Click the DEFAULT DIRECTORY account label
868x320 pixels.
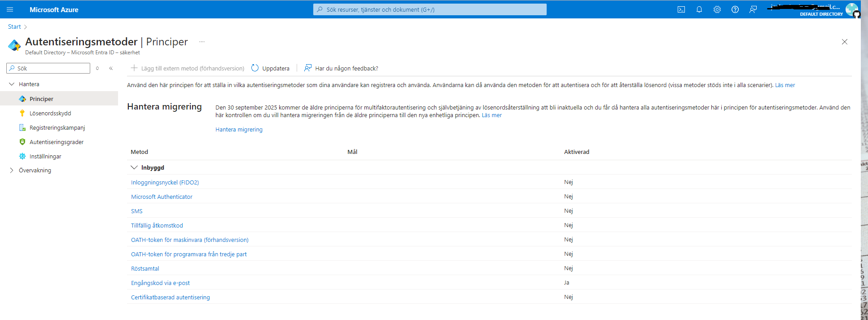[x=821, y=14]
